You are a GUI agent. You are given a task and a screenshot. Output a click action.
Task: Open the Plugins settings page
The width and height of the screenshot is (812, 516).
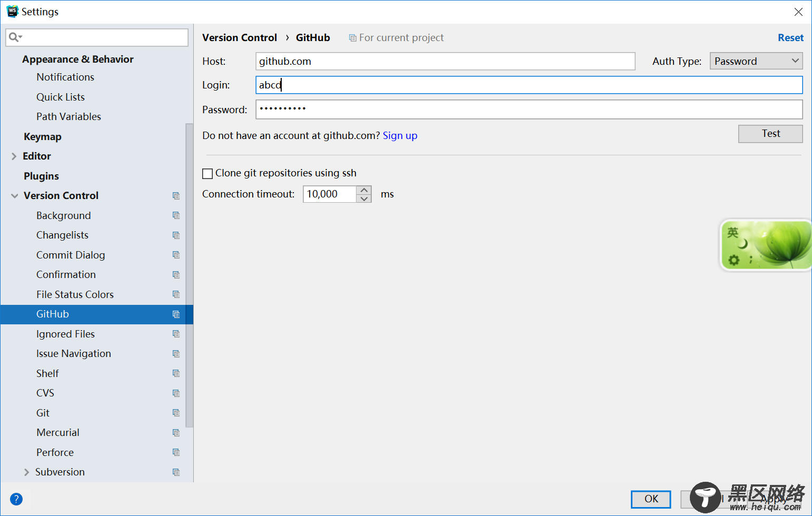41,176
